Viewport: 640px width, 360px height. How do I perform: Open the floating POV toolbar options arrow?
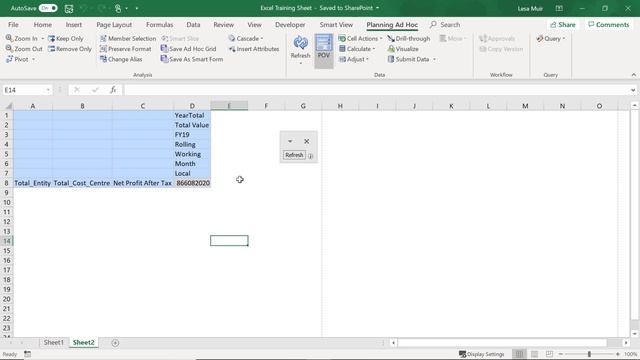[290, 141]
